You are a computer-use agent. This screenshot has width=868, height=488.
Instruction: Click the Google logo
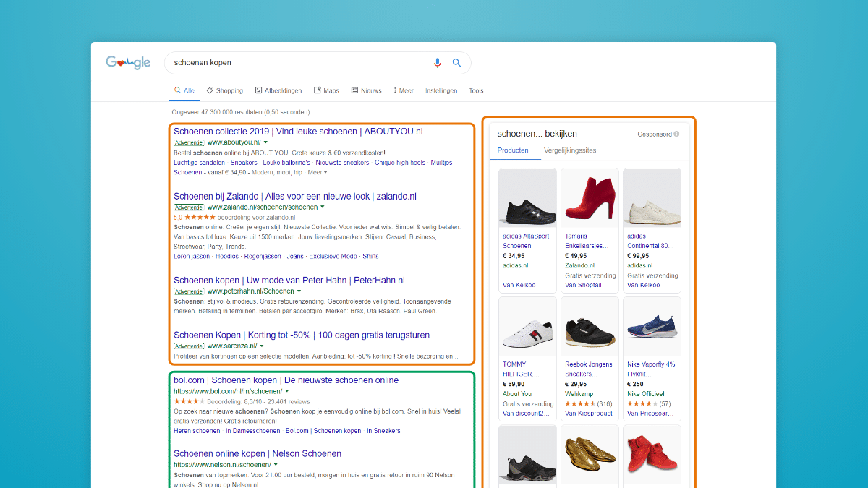click(128, 63)
